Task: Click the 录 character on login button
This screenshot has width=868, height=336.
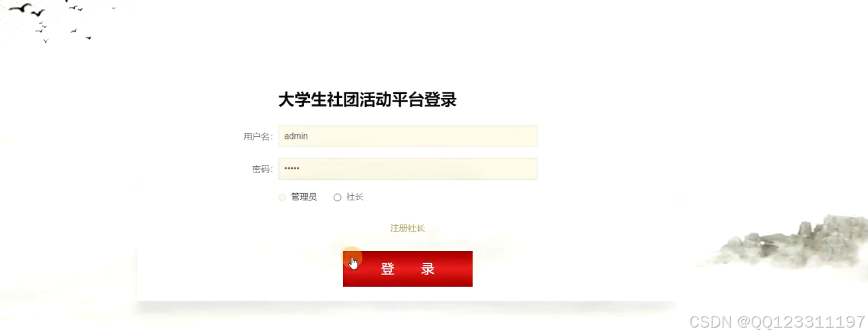Action: coord(428,269)
